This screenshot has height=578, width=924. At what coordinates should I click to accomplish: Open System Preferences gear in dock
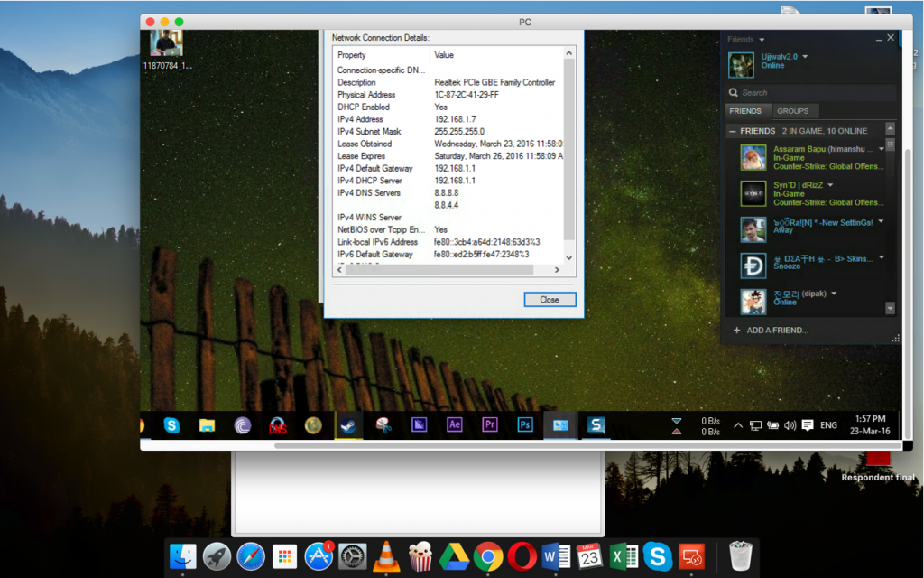[x=353, y=556]
